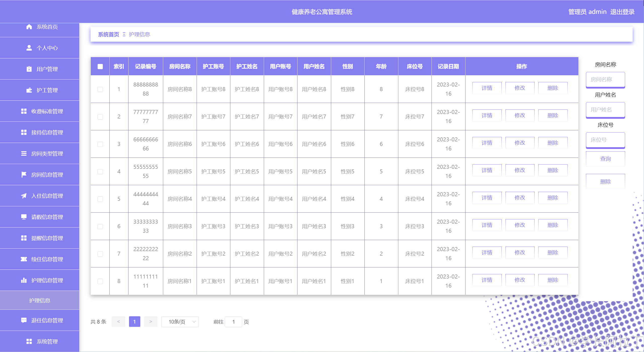The height and width of the screenshot is (352, 644).
Task: Click the 护理信息管理 bar-chart icon
Action: (x=24, y=280)
